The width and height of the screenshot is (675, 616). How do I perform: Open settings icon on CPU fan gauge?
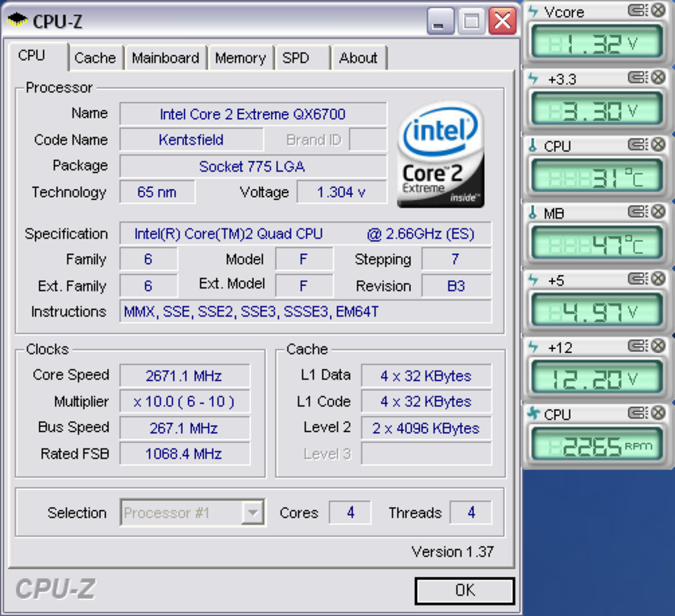point(637,413)
